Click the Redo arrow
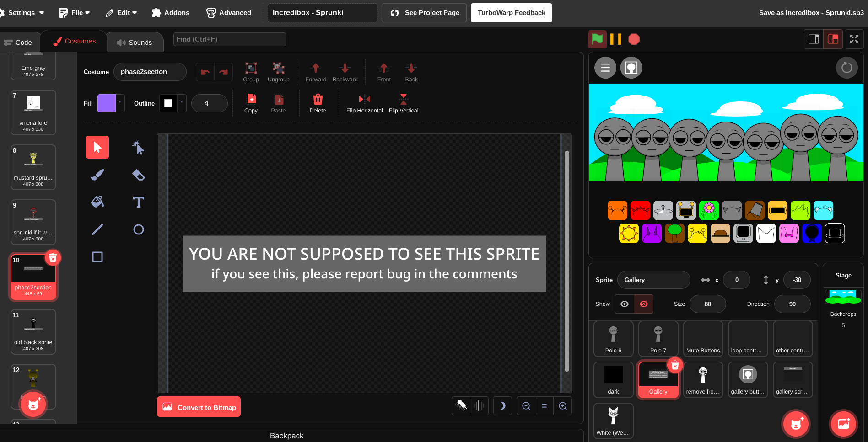Screen dimensions: 868x442 223,72
